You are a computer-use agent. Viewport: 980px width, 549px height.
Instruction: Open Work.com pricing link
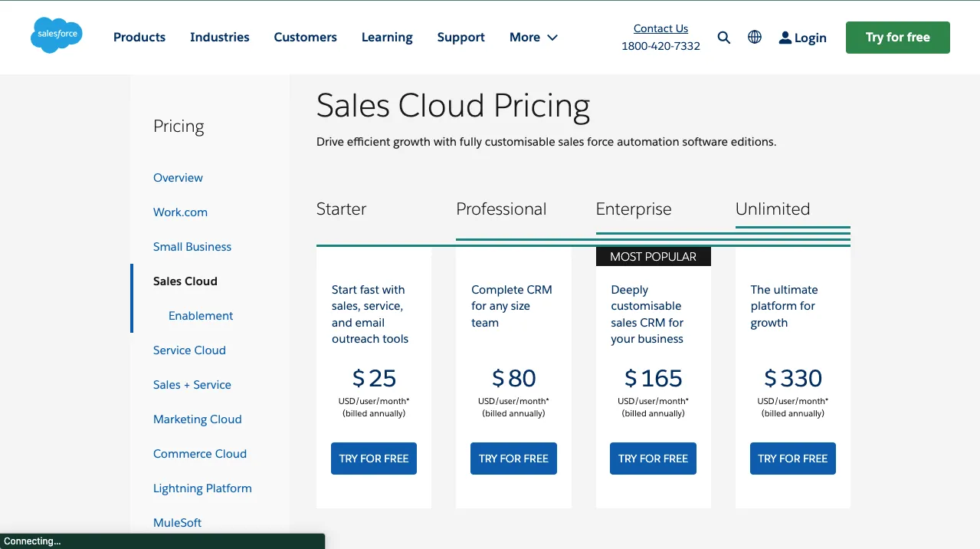(180, 212)
